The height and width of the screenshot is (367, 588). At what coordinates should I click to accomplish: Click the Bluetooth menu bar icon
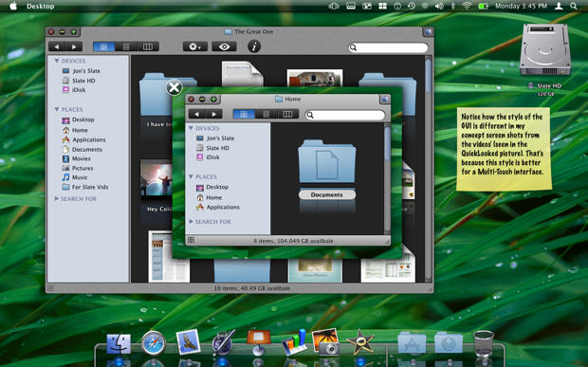coord(452,6)
